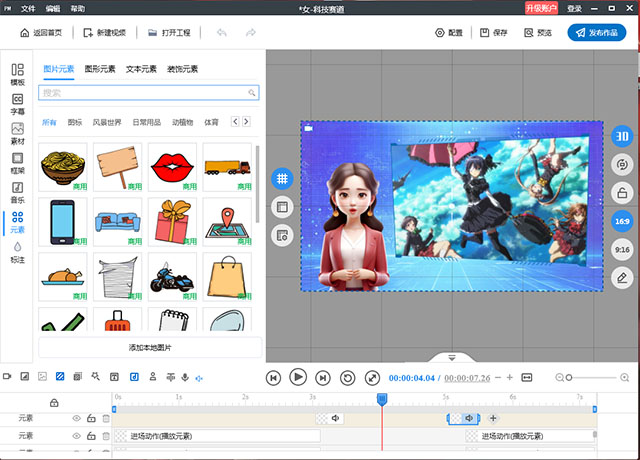Click 添加本地图片 to add local image
The width and height of the screenshot is (640, 460).
click(150, 347)
